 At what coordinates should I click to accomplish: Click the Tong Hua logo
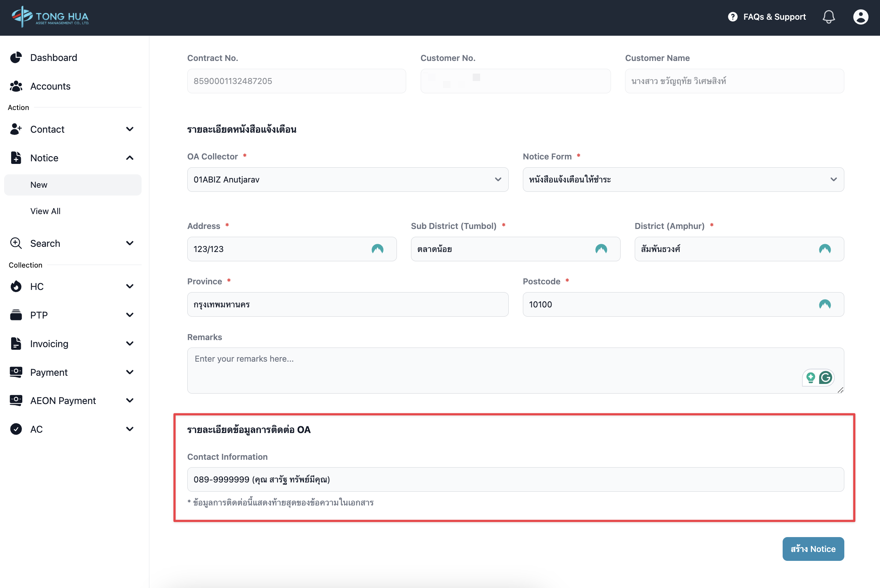(x=50, y=17)
